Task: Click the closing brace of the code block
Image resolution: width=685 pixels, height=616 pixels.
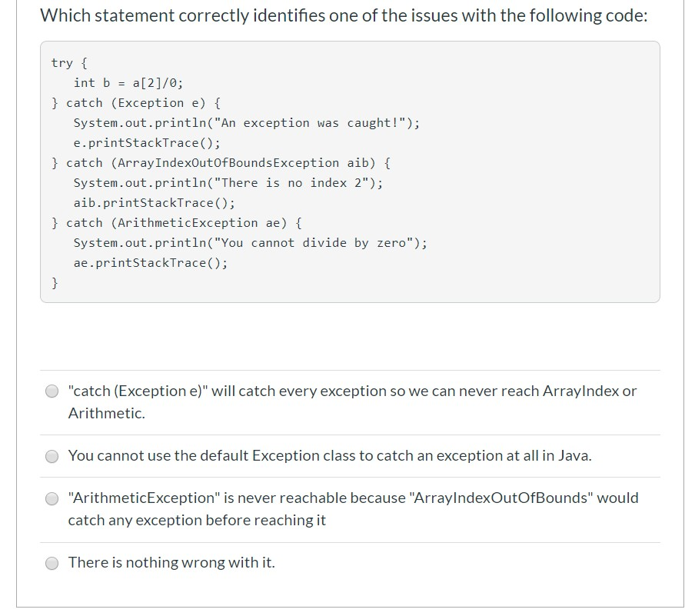Action: pos(55,282)
